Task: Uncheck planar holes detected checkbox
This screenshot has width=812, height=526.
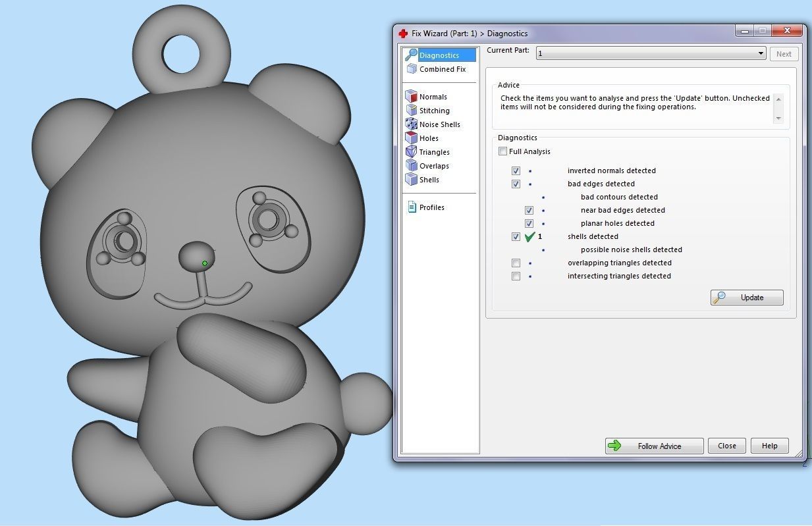Action: (x=529, y=224)
